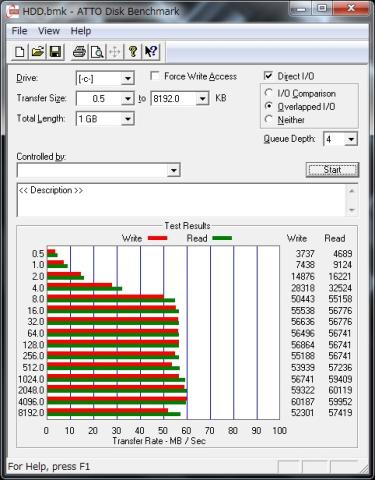The height and width of the screenshot is (480, 375).
Task: Click the New file toolbar icon
Action: click(x=20, y=52)
